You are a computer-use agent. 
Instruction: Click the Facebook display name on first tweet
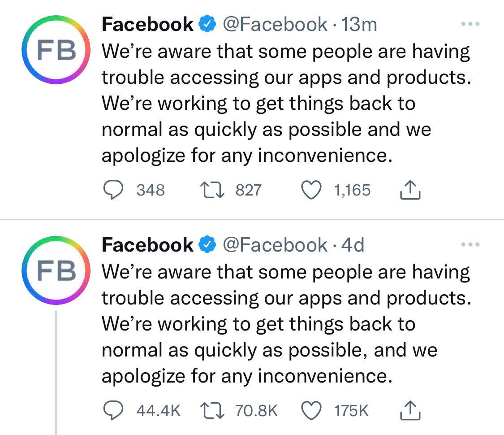click(147, 25)
